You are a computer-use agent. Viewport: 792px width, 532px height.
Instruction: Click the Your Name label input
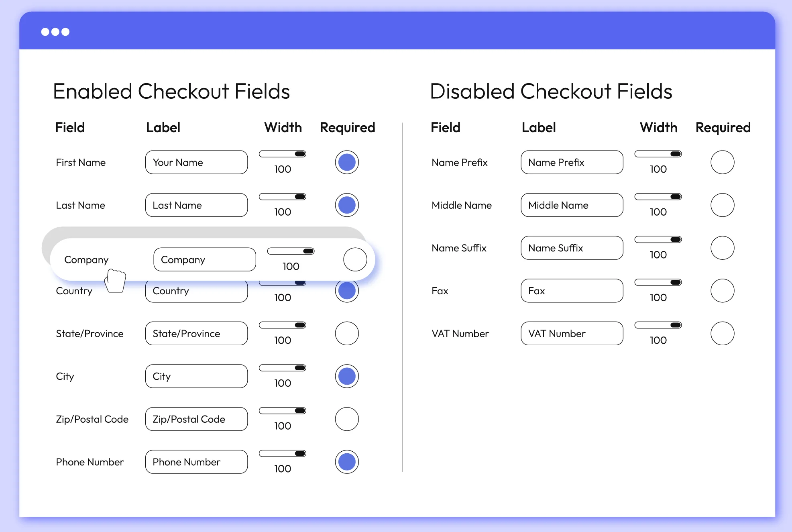tap(196, 162)
